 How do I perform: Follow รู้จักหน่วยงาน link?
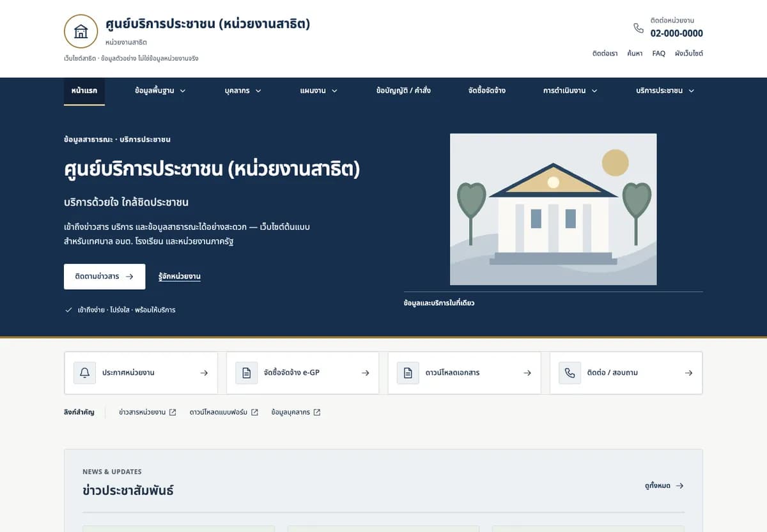(x=180, y=277)
